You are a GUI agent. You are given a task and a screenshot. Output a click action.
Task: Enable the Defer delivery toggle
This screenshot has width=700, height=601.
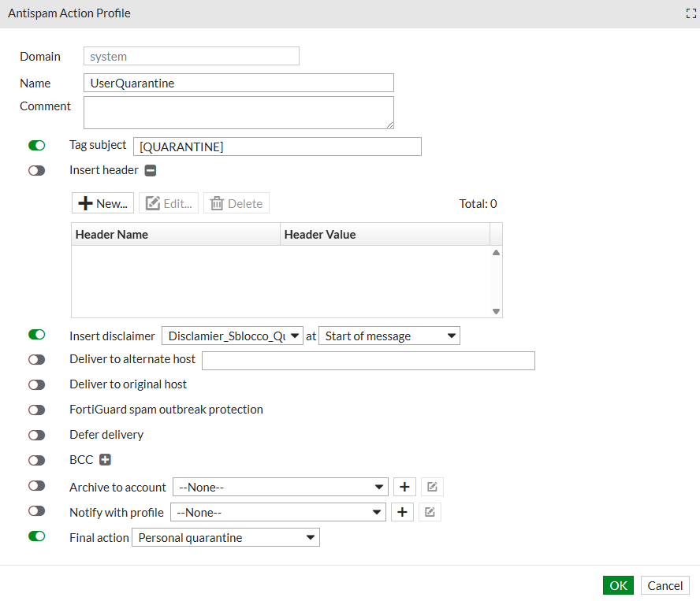point(36,435)
